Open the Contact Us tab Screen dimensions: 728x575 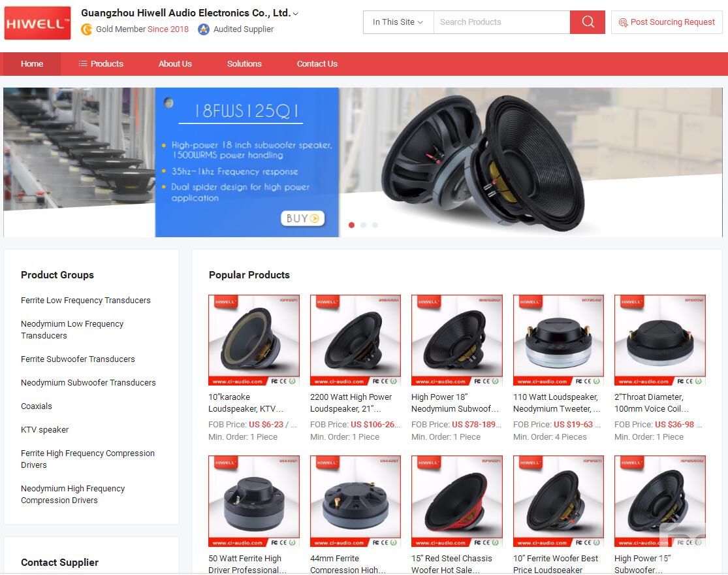coord(317,63)
